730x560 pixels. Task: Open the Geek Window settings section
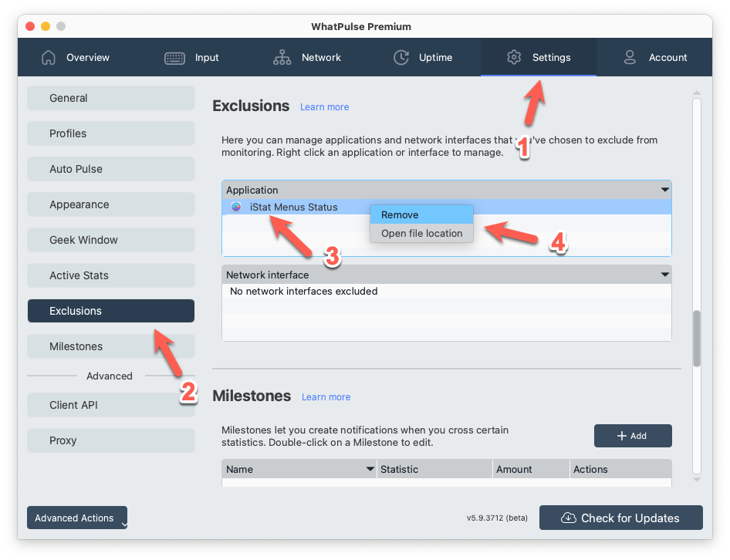click(x=111, y=240)
